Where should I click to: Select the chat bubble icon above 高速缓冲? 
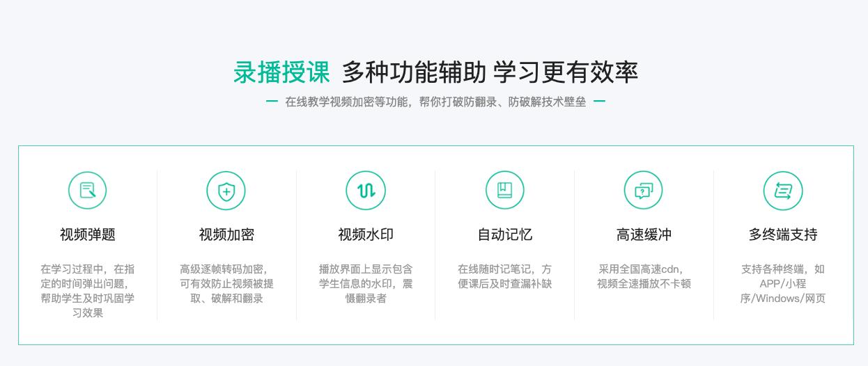point(643,190)
